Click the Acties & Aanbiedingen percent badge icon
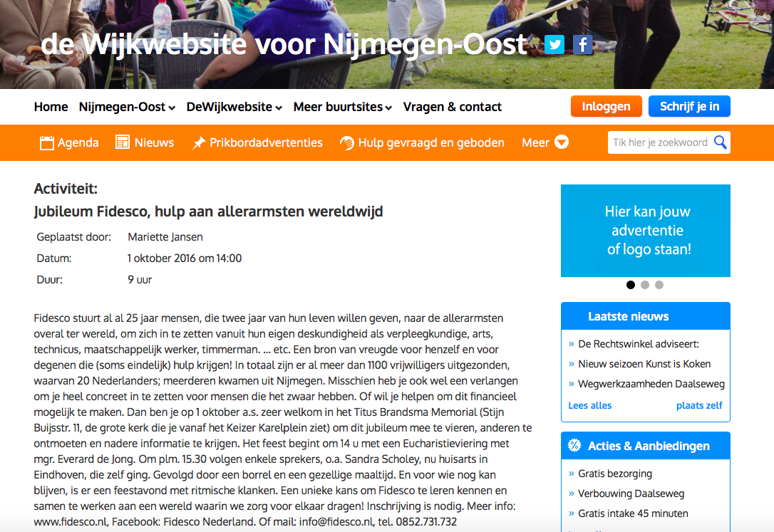Screen dimensions: 774x532 point(574,446)
